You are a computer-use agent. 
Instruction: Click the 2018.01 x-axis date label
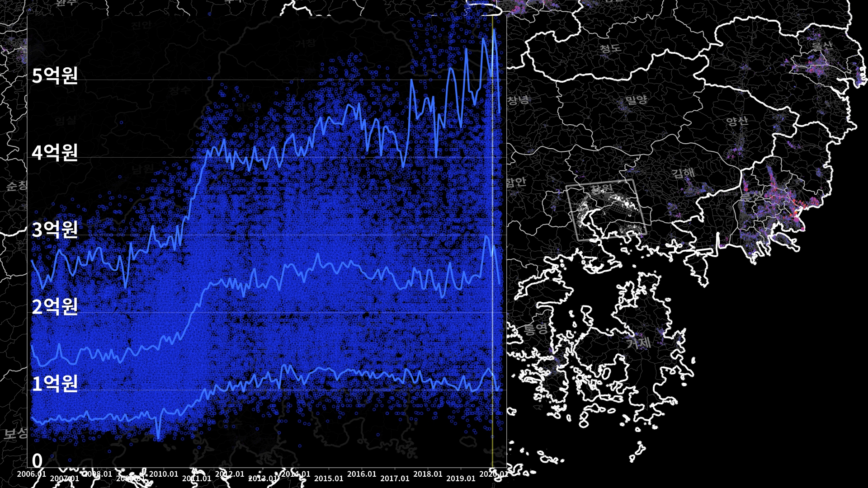(428, 474)
